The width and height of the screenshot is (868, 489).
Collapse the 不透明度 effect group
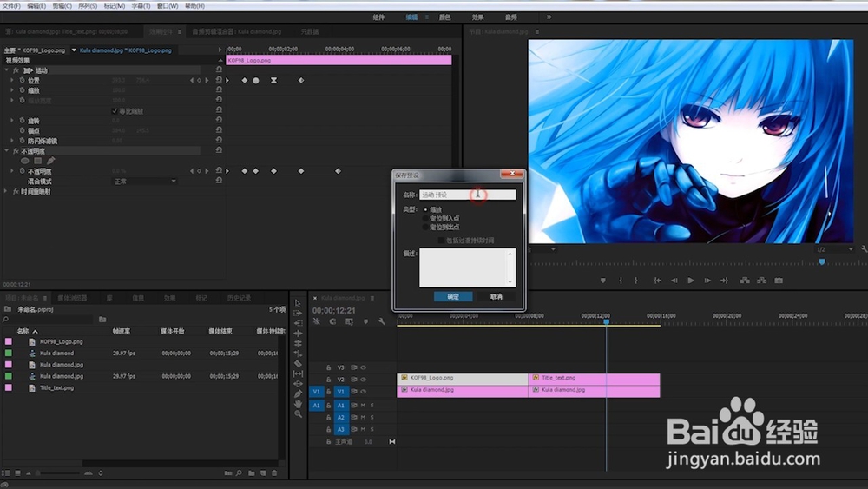(7, 150)
